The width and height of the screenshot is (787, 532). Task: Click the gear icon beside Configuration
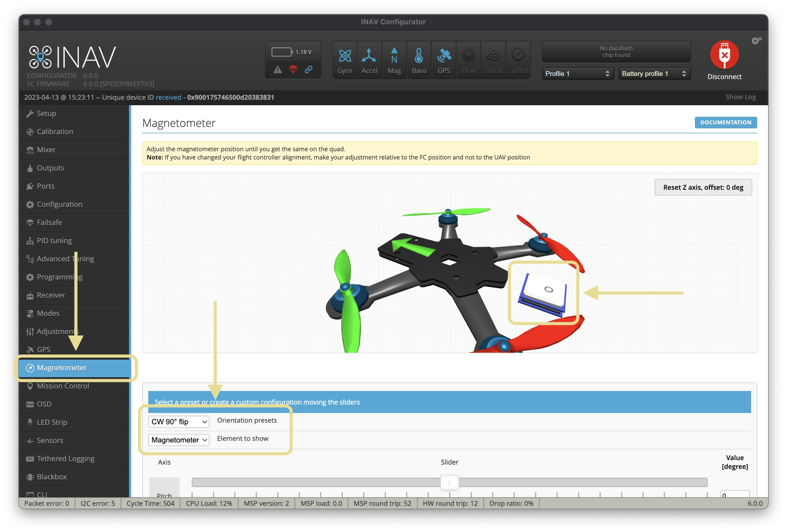[30, 204]
